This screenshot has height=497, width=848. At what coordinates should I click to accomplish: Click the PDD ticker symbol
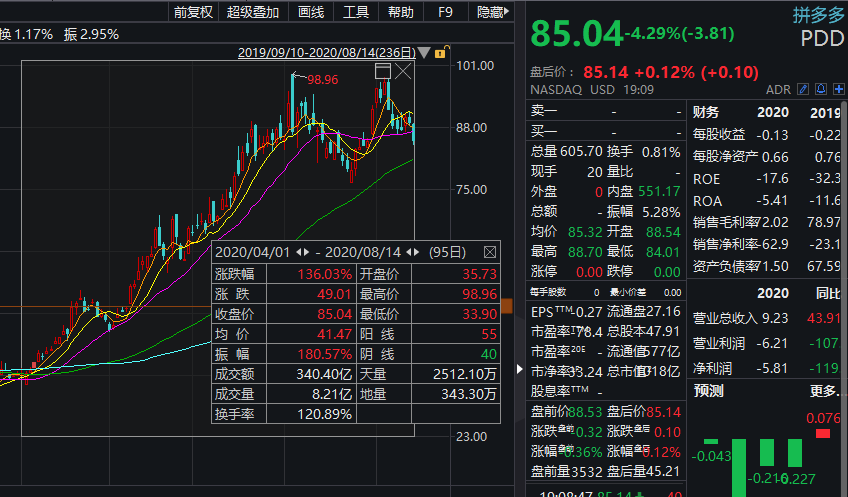[x=822, y=38]
